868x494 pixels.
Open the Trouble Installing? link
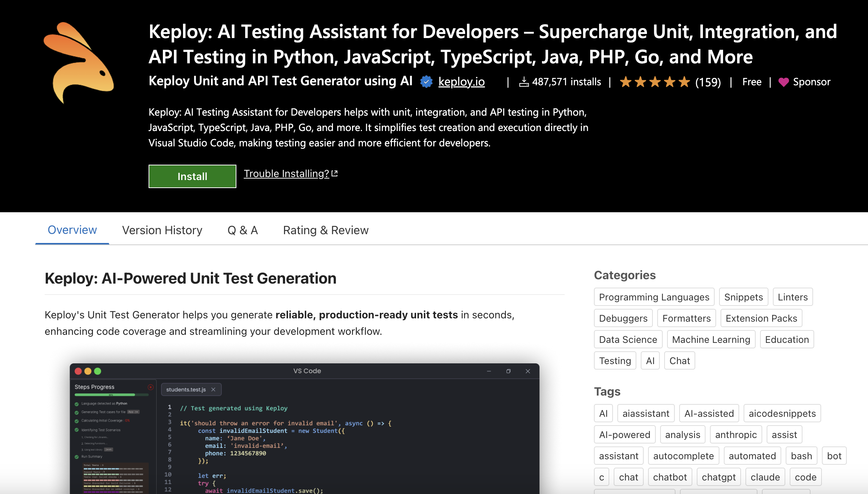point(287,173)
